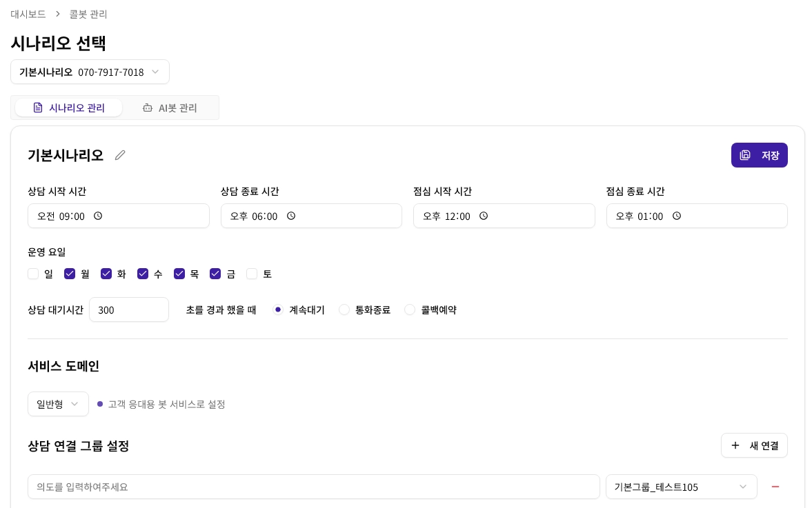Click the clock icon in 점심 시작 시간

point(484,216)
